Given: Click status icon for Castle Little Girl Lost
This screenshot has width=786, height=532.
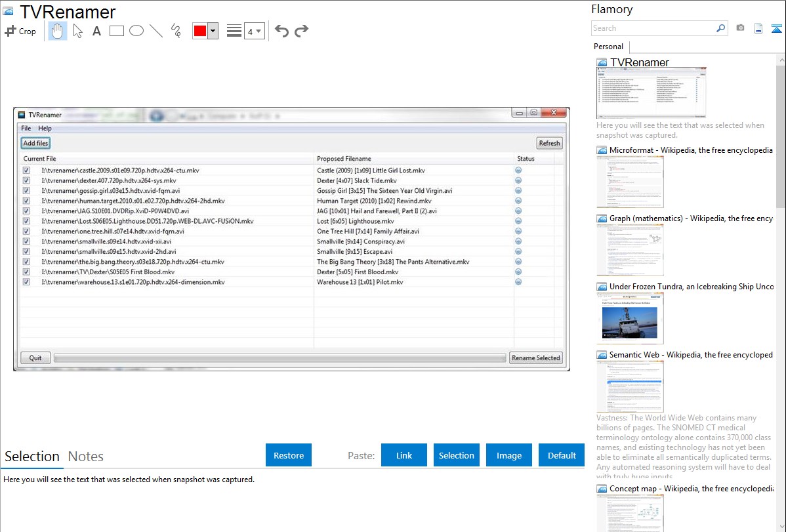Looking at the screenshot, I should coord(518,171).
